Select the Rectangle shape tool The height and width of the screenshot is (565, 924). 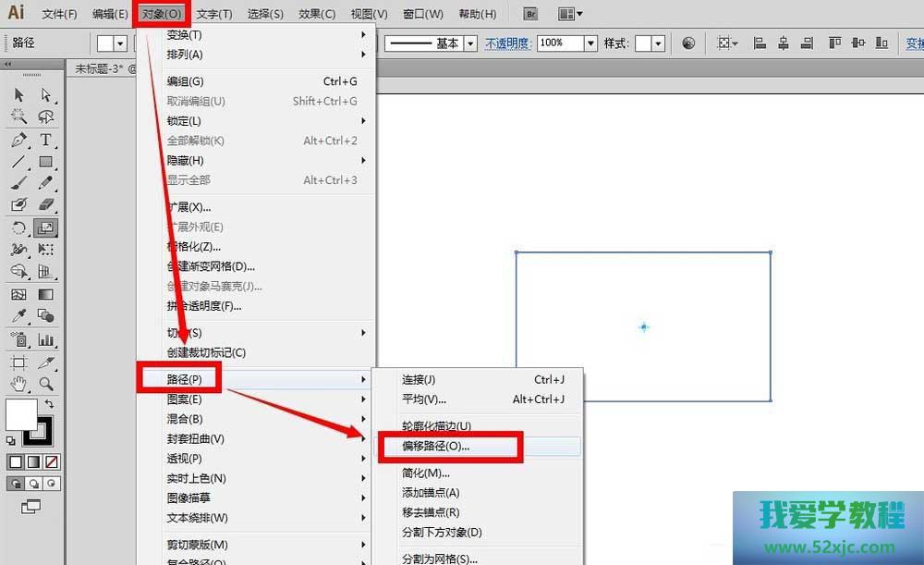coord(45,162)
